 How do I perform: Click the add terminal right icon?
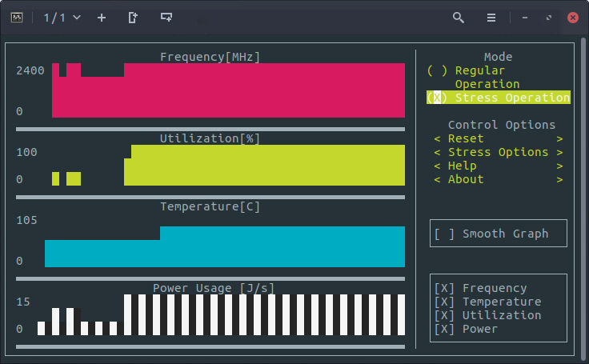click(x=133, y=18)
